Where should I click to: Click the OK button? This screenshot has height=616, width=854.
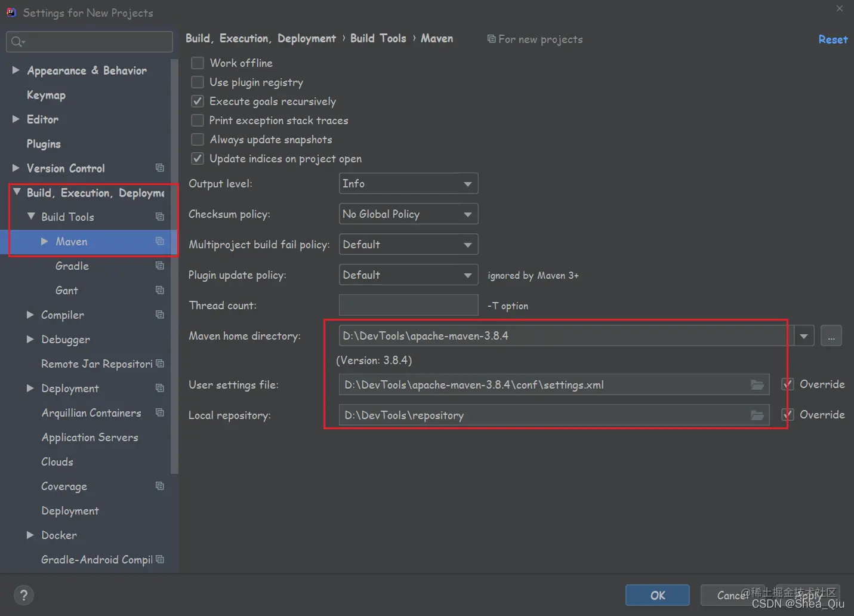click(658, 595)
